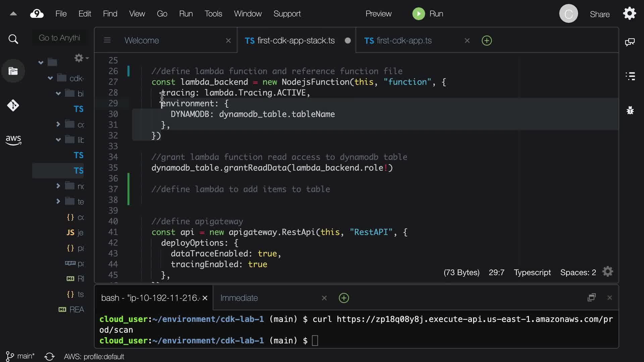Open the AWS toolkit panel
Viewport: 644px width, 362px height.
(x=13, y=140)
